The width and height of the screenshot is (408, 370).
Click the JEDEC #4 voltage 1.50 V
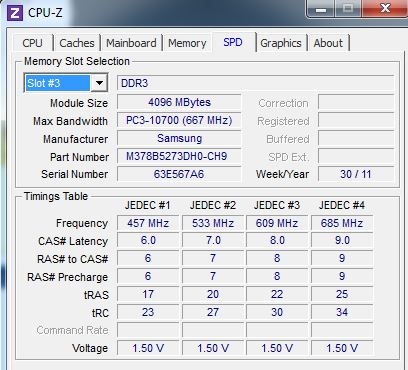click(x=342, y=348)
